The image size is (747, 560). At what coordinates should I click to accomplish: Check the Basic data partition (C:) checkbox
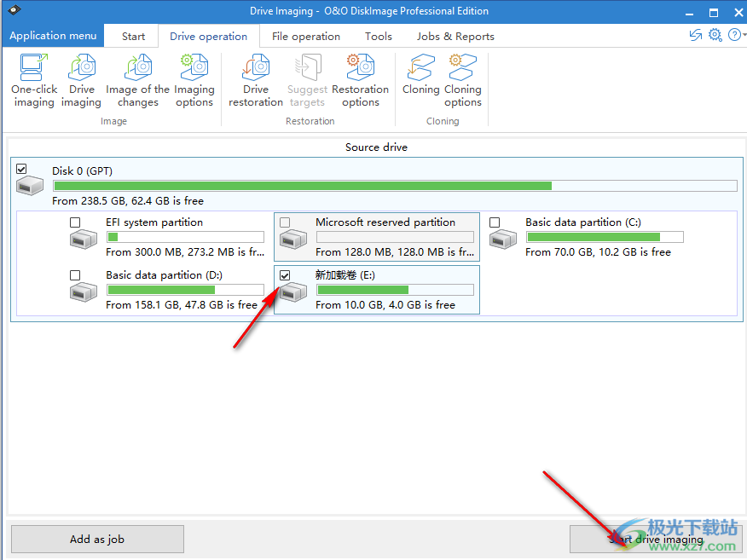coord(495,222)
